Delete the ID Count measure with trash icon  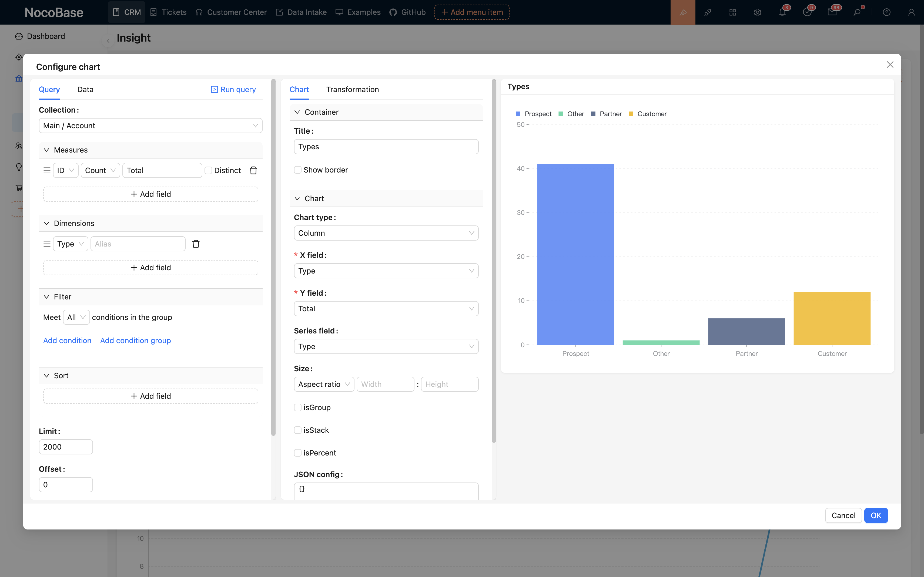click(253, 170)
